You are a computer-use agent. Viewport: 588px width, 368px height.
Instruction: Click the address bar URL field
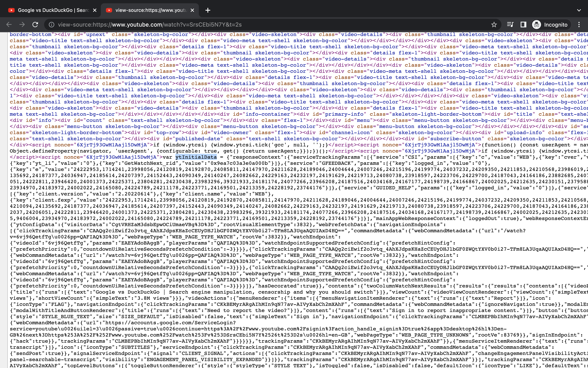(272, 25)
